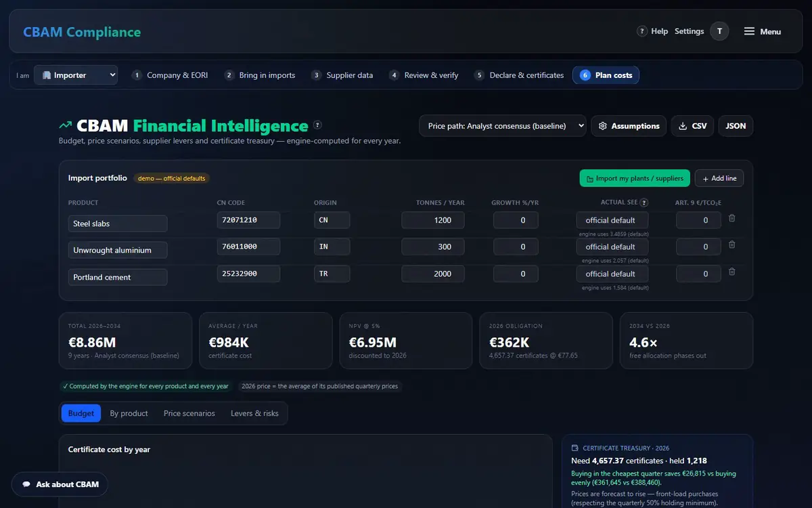
Task: Export data as JSON
Action: click(x=736, y=126)
